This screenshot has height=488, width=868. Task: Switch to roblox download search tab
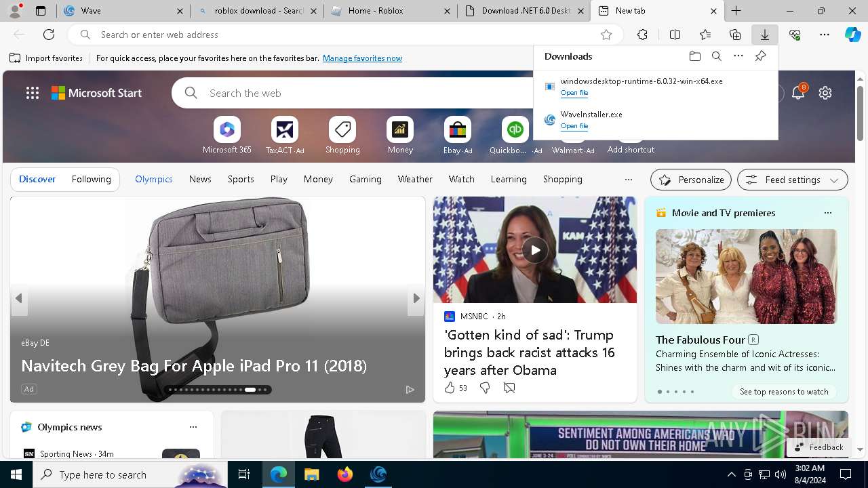[x=258, y=11]
